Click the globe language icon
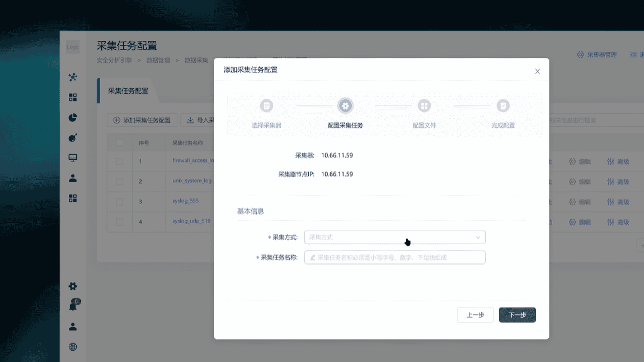Screen dimensions: 644x362 click(x=73, y=347)
